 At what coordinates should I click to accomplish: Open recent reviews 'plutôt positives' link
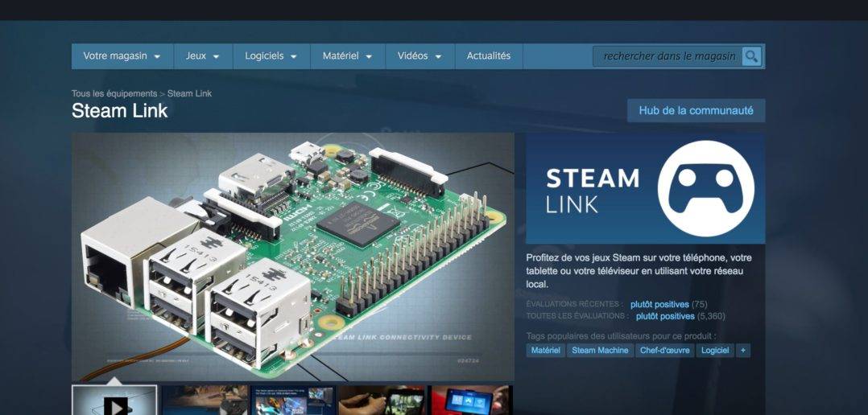tap(659, 305)
